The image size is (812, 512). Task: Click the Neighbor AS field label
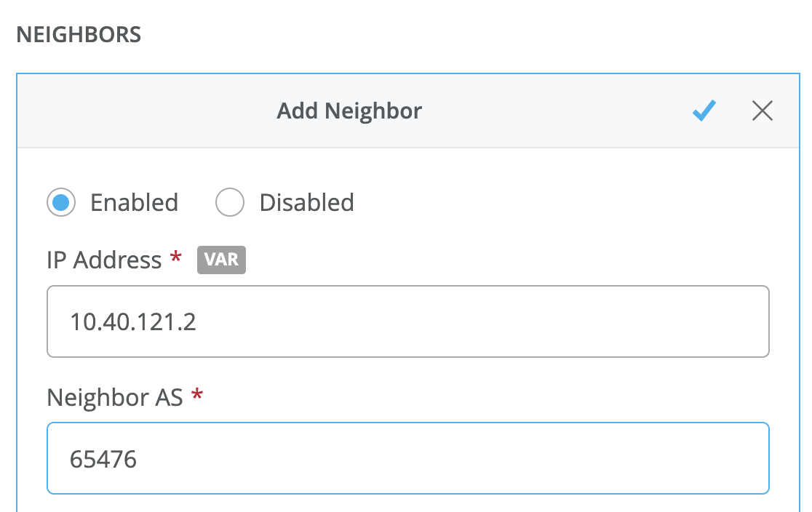114,397
